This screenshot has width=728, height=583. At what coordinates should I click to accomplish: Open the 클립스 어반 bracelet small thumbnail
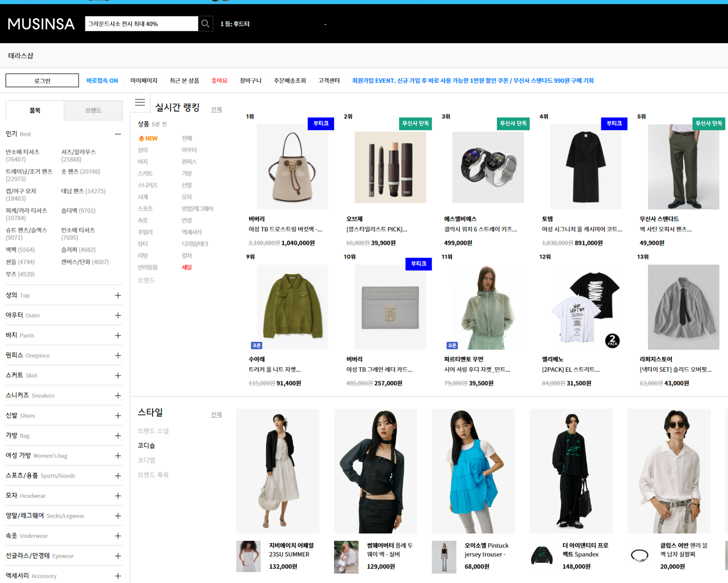[640, 557]
